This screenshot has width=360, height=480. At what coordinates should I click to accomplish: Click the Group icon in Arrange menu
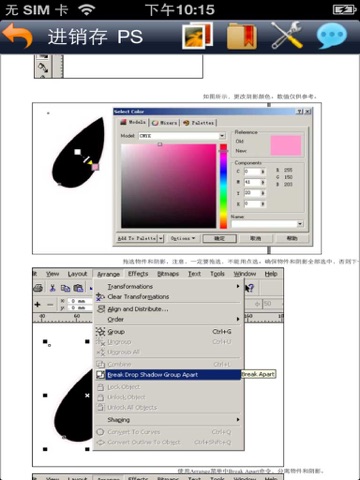[x=100, y=331]
